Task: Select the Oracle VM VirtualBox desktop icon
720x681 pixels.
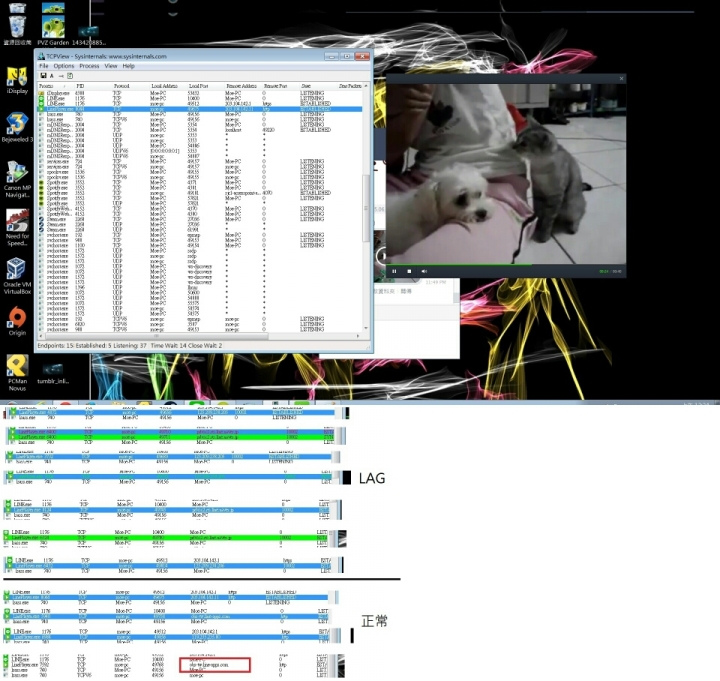Action: [x=17, y=276]
